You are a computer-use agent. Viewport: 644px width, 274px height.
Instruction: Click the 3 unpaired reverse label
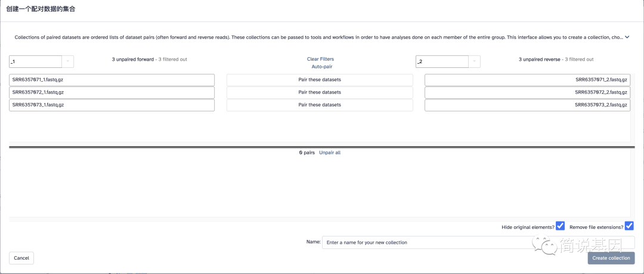click(539, 59)
